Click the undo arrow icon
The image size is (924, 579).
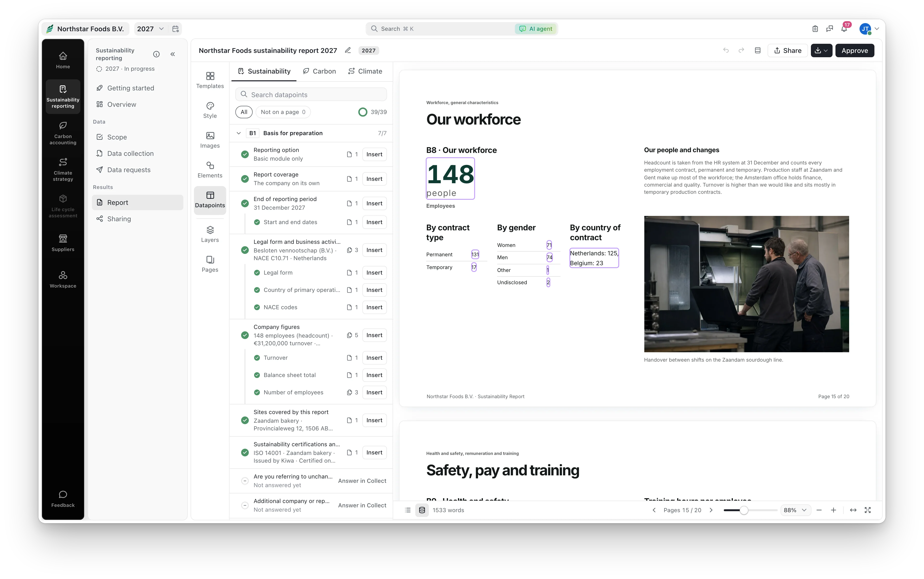tap(725, 50)
